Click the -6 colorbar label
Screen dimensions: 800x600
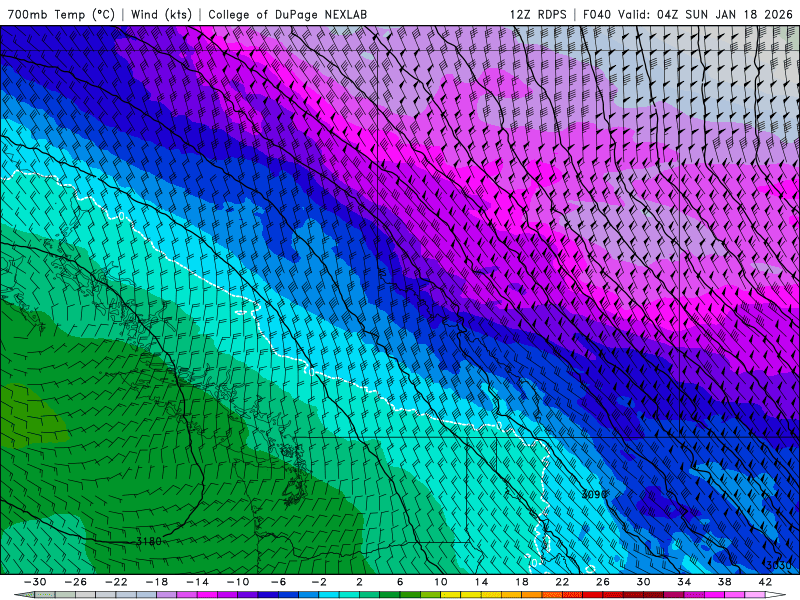[278, 582]
